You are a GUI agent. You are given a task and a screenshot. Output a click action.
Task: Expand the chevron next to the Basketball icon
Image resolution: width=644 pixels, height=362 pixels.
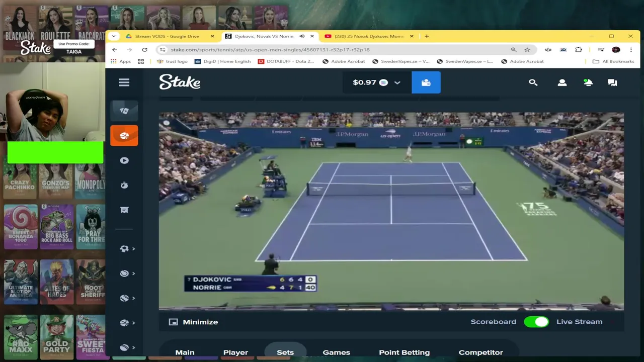pos(133,323)
